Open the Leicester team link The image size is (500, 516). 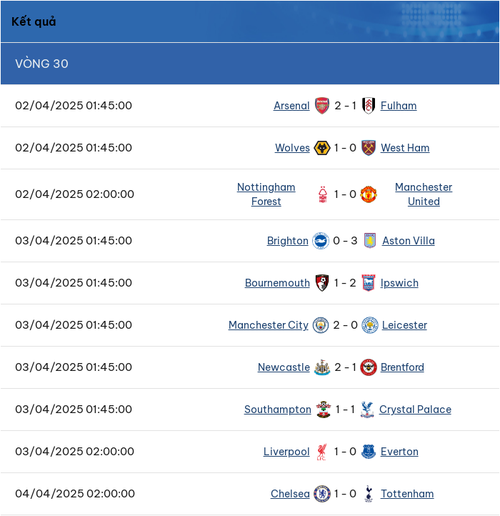tap(404, 325)
